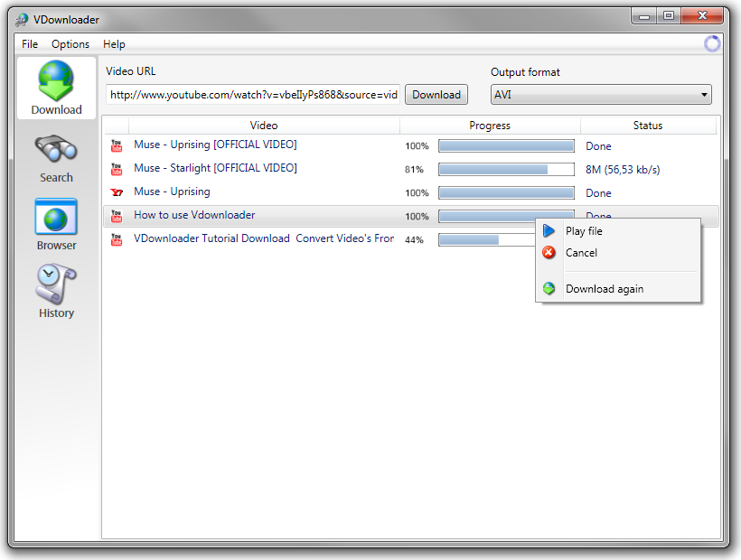The width and height of the screenshot is (741, 560).
Task: Select Muse - Uprising [OFFICIAL VIDEO] title
Action: click(x=215, y=145)
